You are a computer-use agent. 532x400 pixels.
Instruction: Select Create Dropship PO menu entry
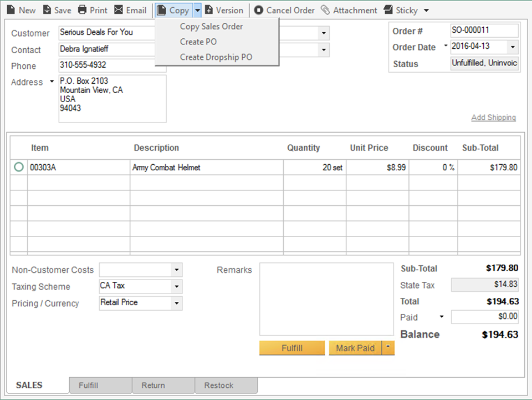click(x=216, y=57)
